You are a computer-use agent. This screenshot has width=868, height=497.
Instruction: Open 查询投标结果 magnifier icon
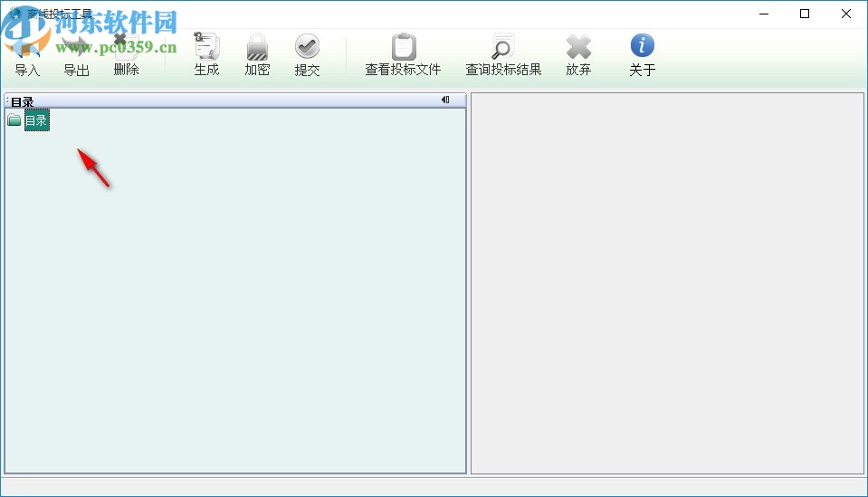[x=503, y=46]
